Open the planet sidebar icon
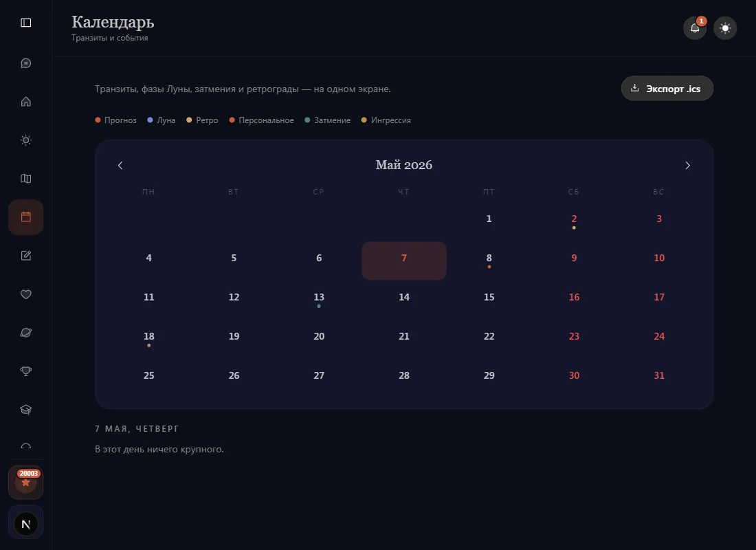The width and height of the screenshot is (756, 550). (26, 333)
